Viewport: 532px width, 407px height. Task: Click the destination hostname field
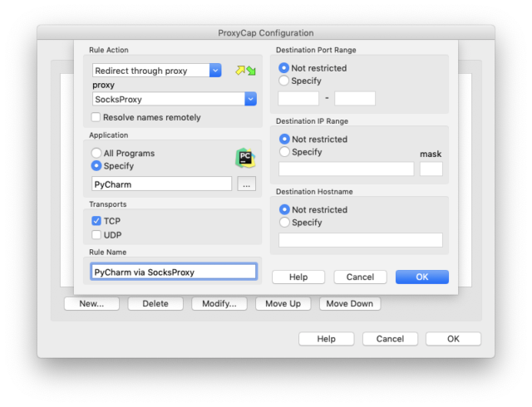pyautogui.click(x=361, y=240)
